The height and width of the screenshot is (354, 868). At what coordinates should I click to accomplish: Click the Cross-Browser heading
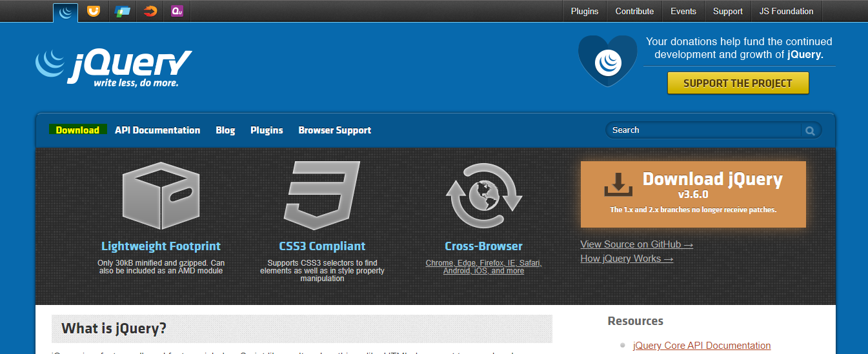[483, 246]
